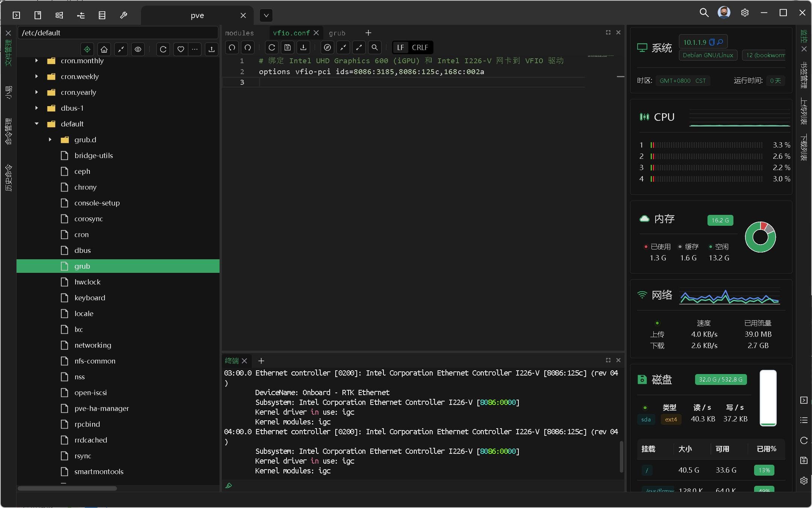Reload file in editor toolbar
Viewport: 812px width, 508px height.
(272, 47)
